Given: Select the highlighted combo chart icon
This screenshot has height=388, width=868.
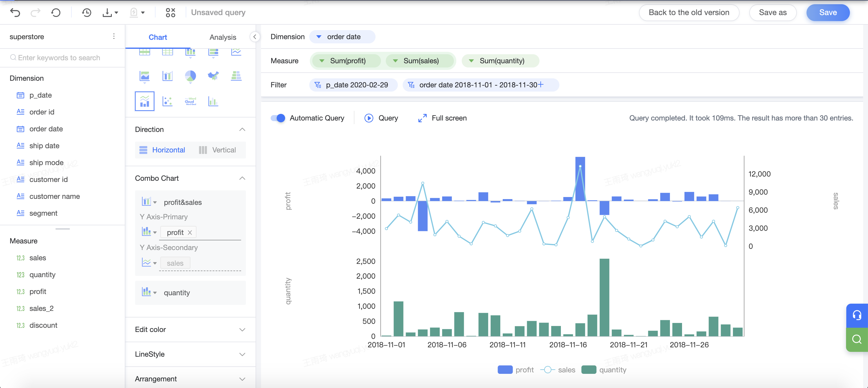Looking at the screenshot, I should click(145, 101).
